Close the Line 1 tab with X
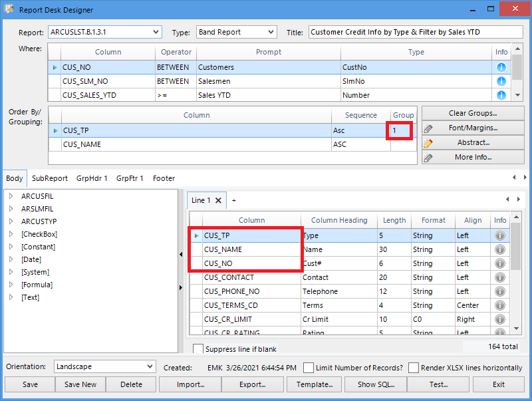 point(218,200)
